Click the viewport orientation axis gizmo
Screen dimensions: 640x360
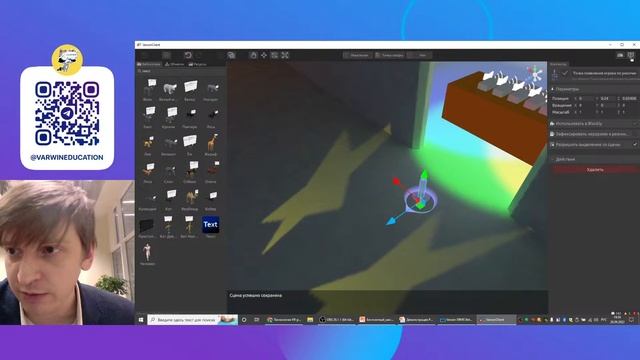coord(534,73)
